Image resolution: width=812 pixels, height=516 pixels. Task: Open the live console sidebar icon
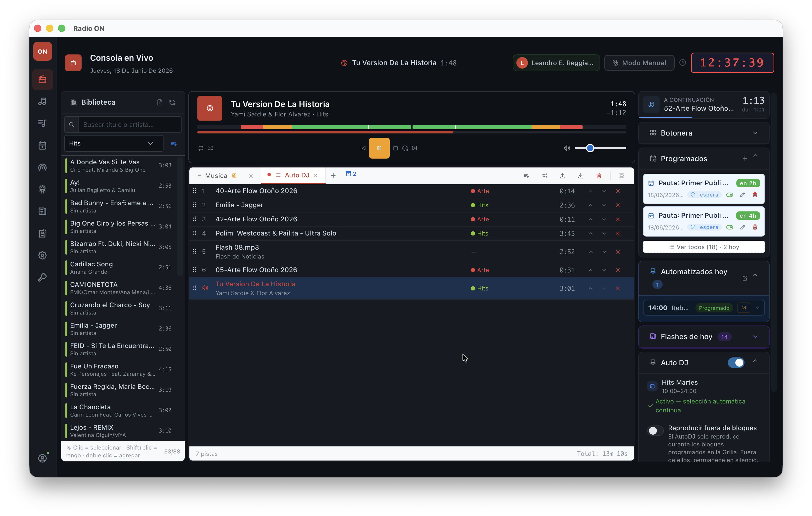point(42,80)
